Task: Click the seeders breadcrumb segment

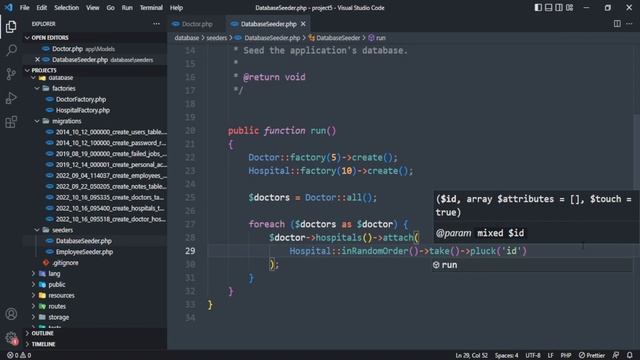Action: point(216,38)
